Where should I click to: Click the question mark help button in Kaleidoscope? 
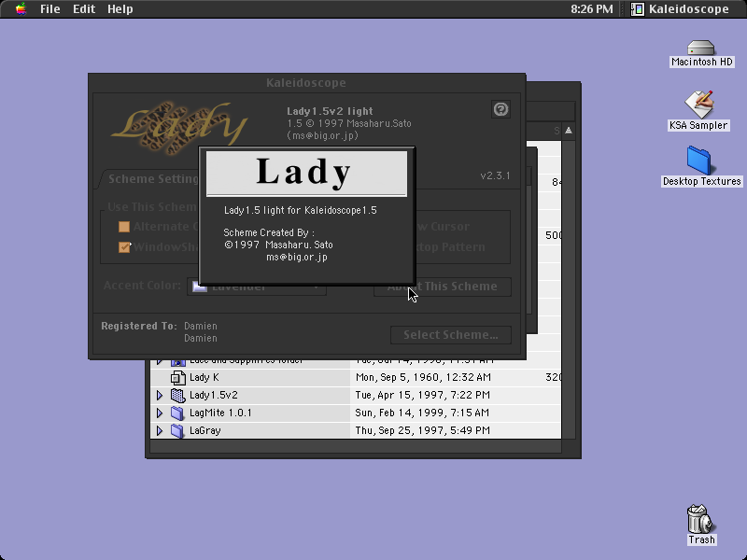(x=500, y=109)
